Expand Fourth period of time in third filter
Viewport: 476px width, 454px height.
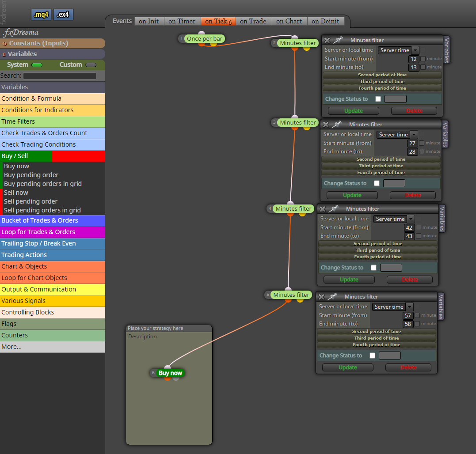coord(378,257)
